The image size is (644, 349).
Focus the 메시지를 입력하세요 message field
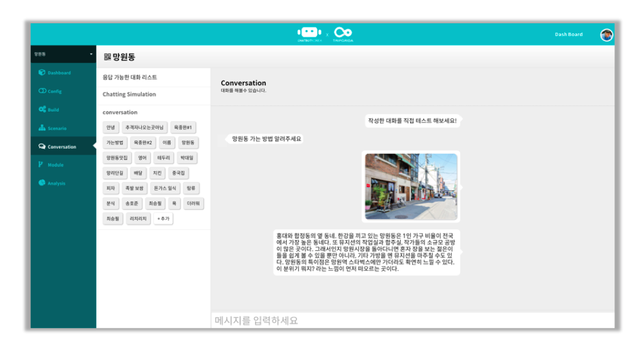pos(412,320)
